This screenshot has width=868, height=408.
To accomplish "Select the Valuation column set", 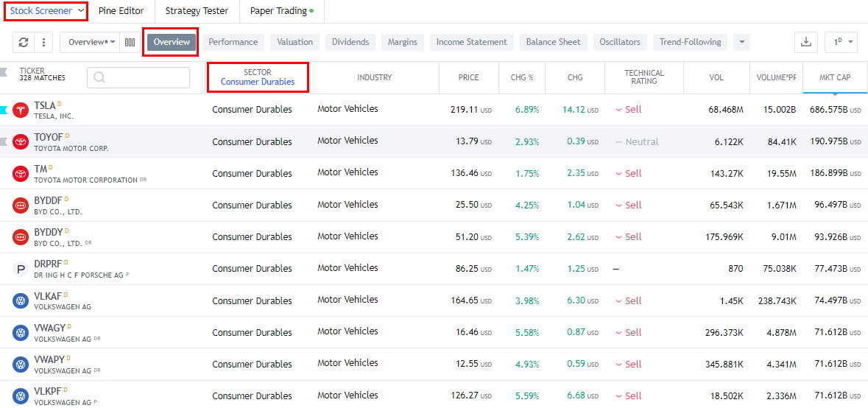I will click(295, 42).
